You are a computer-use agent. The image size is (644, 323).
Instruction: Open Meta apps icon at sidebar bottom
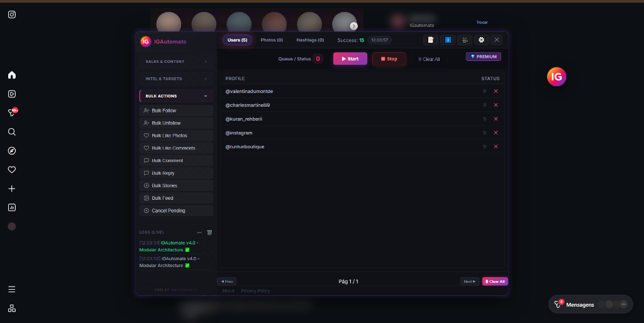tap(12, 308)
